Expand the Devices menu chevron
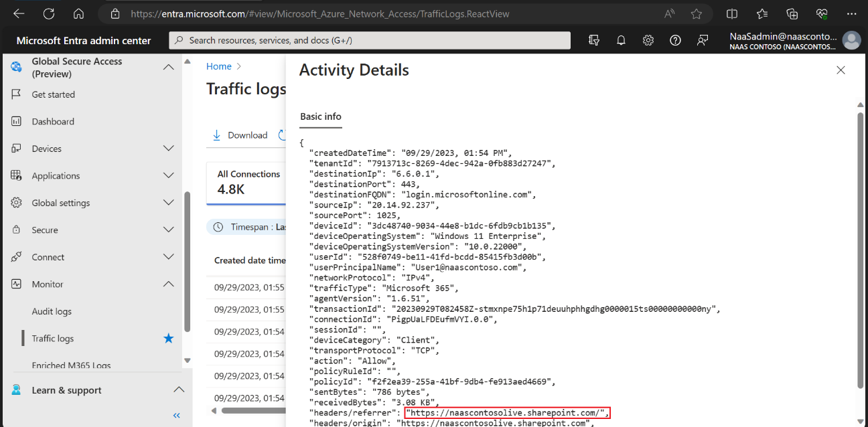The height and width of the screenshot is (427, 868). point(169,149)
